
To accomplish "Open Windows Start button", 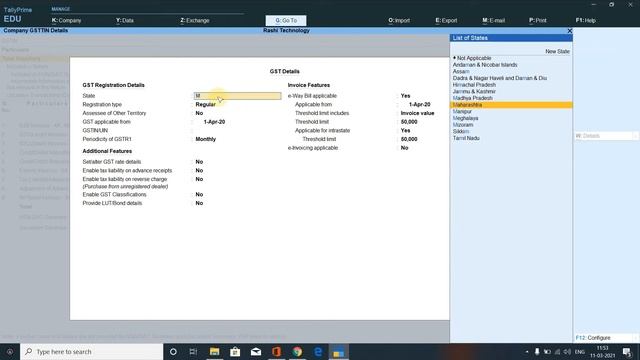I will (x=10, y=352).
